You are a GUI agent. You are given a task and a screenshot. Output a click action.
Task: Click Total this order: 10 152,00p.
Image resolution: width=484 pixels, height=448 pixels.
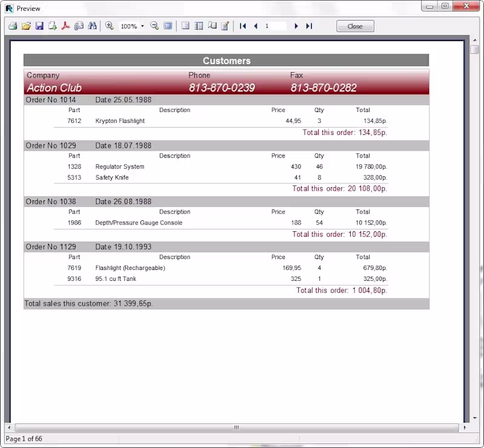pos(339,234)
